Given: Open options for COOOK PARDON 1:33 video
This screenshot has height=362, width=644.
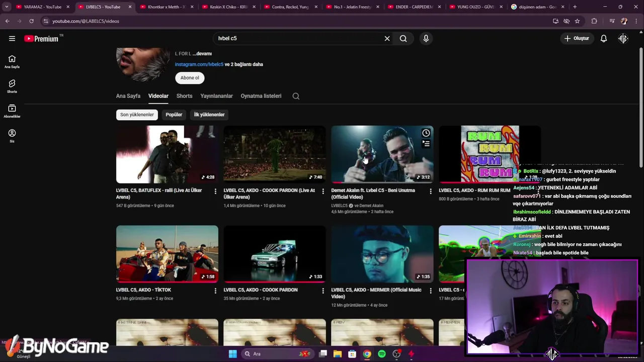Looking at the screenshot, I should pyautogui.click(x=323, y=291).
